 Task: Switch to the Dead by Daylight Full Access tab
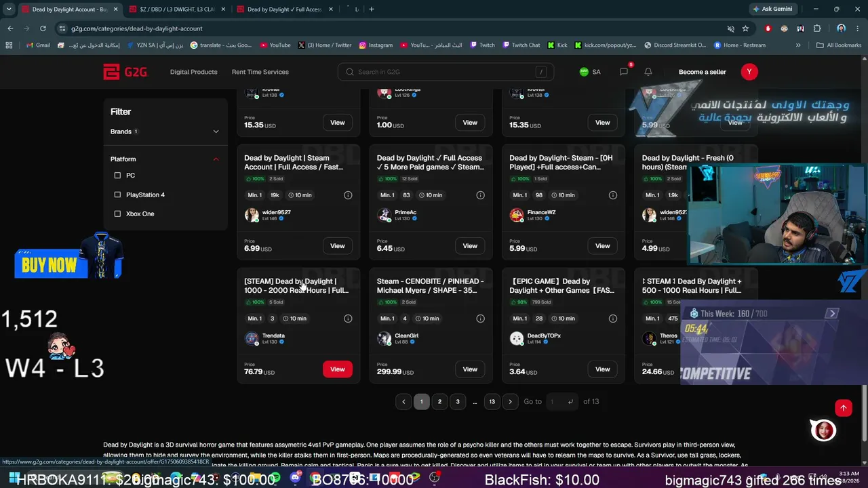[285, 9]
